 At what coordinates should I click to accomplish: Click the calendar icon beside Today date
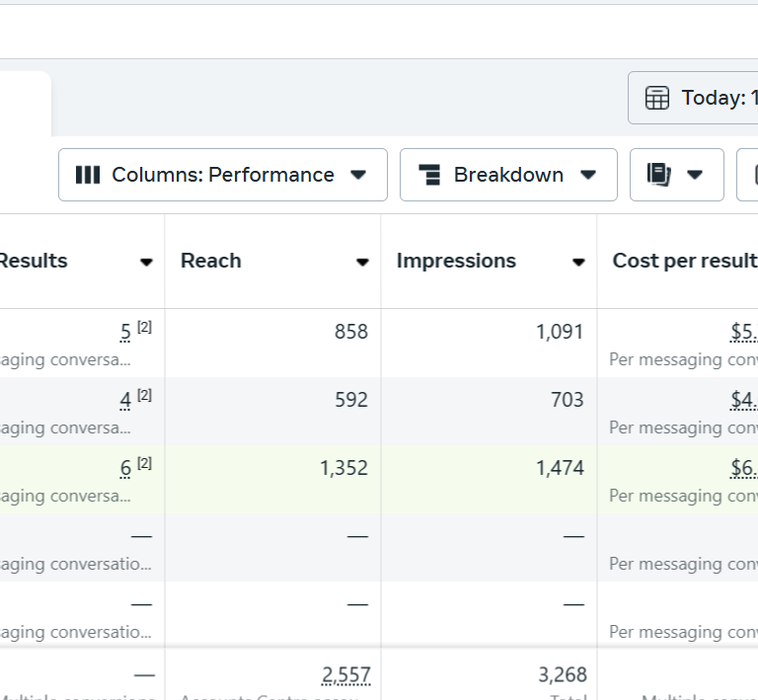pos(657,98)
